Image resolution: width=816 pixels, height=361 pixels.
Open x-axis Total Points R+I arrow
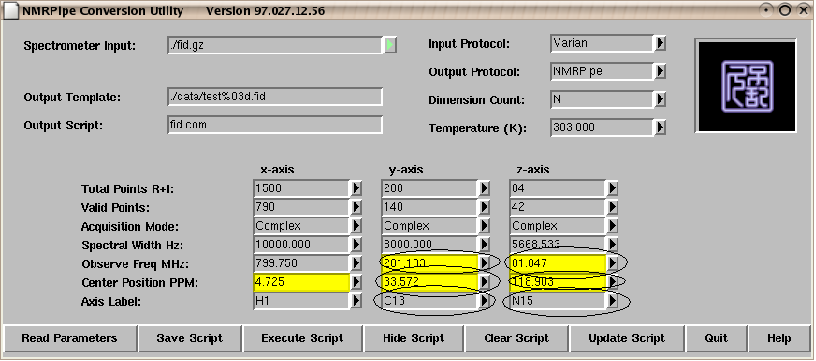[356, 188]
